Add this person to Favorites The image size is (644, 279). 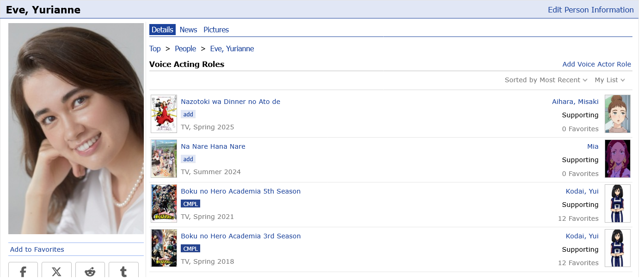point(37,249)
